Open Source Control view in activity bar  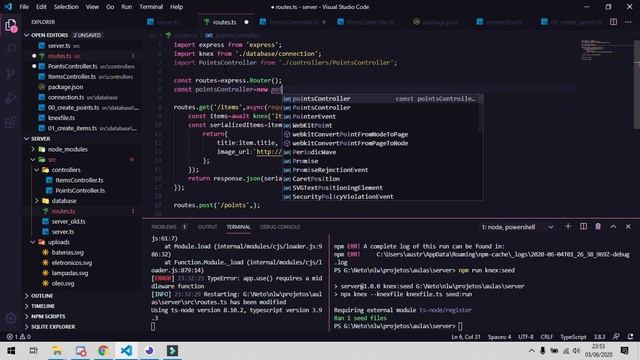tap(11, 73)
